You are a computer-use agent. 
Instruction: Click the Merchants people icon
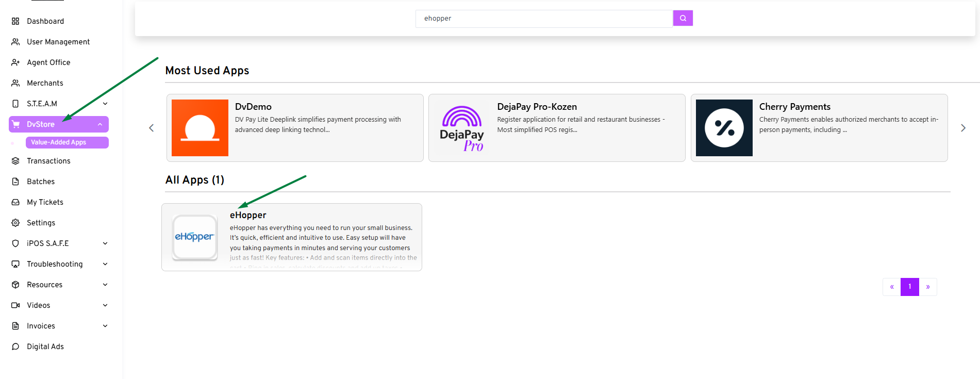pyautogui.click(x=15, y=83)
